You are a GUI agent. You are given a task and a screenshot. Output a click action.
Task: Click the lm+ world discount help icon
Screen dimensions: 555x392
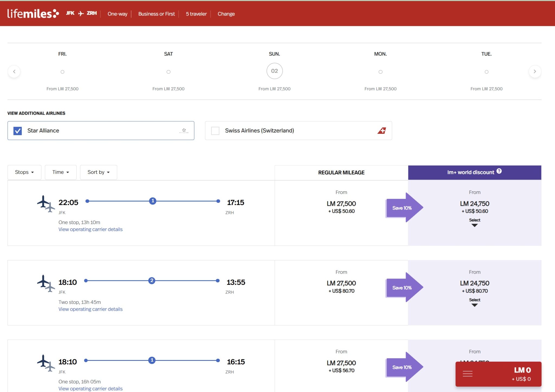(499, 171)
